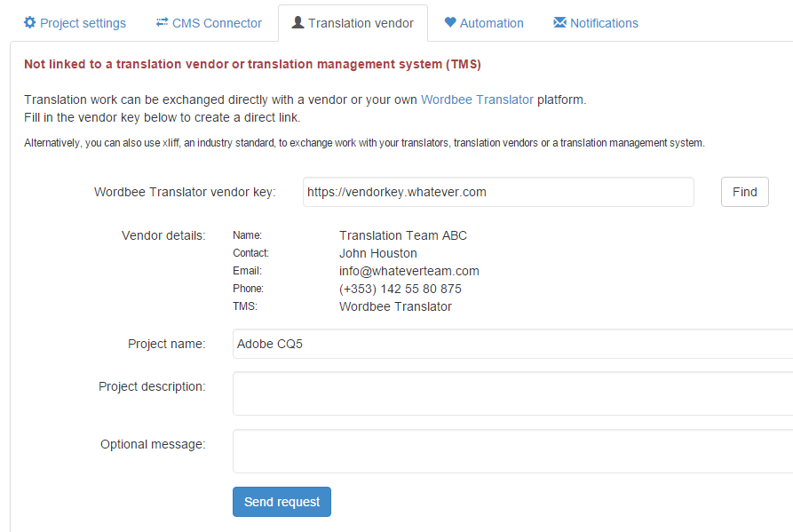
Task: Click the vendor phone number text
Action: pyautogui.click(x=400, y=289)
